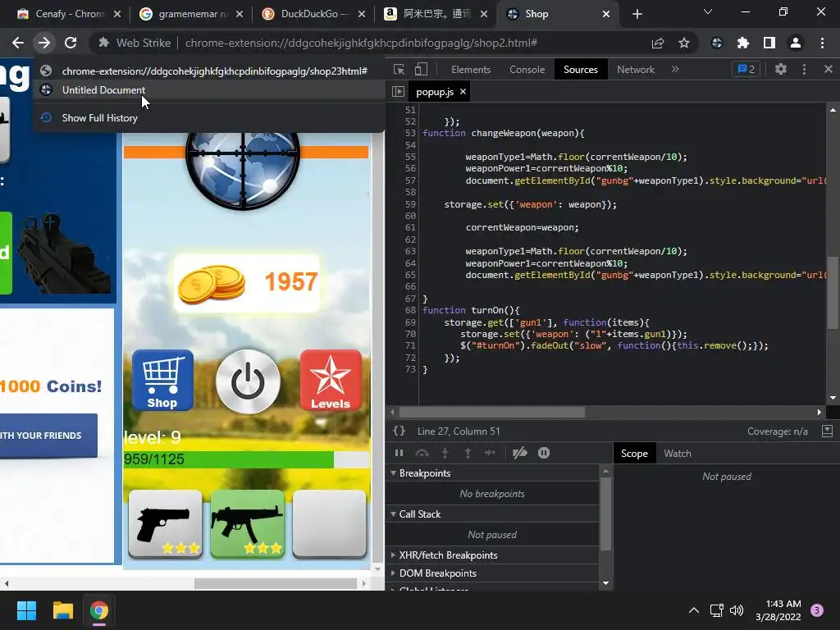Image resolution: width=840 pixels, height=630 pixels.
Task: Switch to the DuckDuckGo browser tab
Action: pos(314,14)
